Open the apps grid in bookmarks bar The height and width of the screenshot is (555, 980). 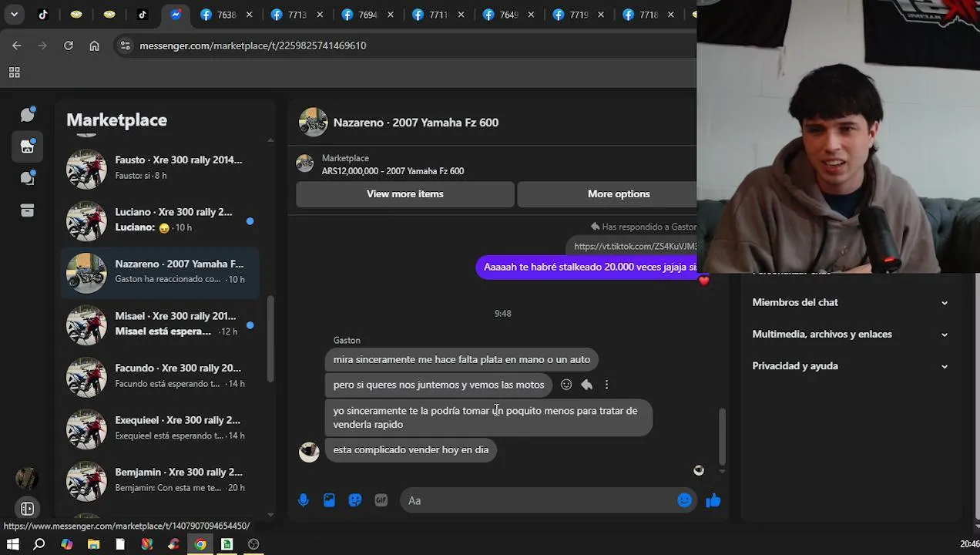tap(14, 72)
